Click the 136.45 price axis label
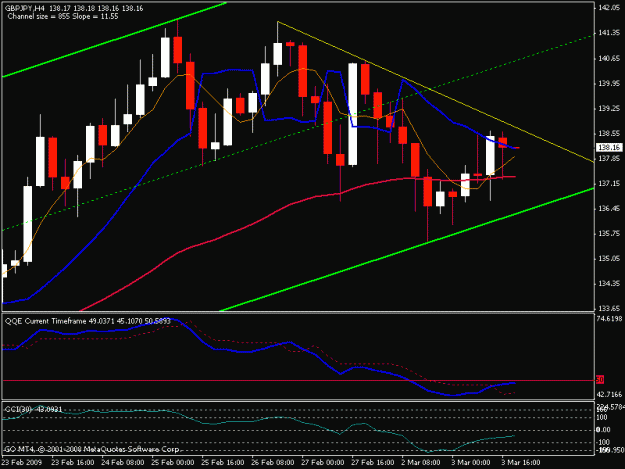 click(609, 208)
